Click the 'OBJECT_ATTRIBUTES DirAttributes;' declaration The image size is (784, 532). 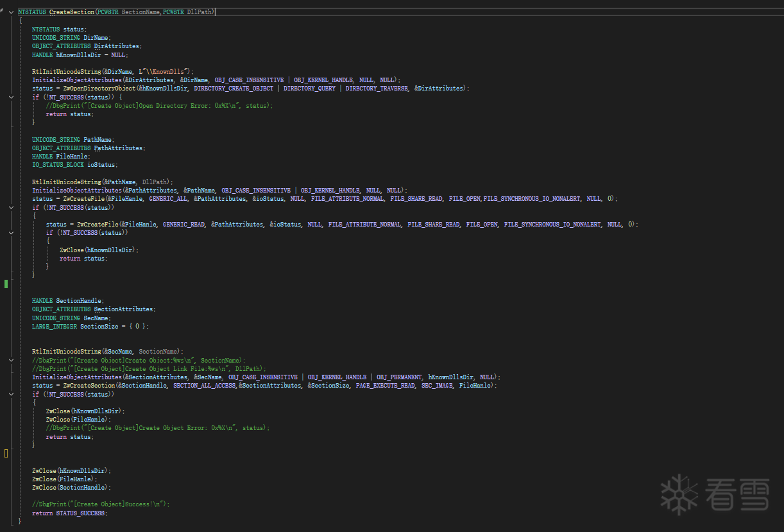87,46
